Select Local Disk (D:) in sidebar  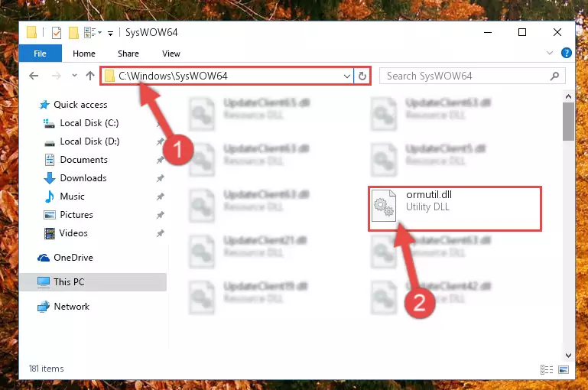coord(89,141)
